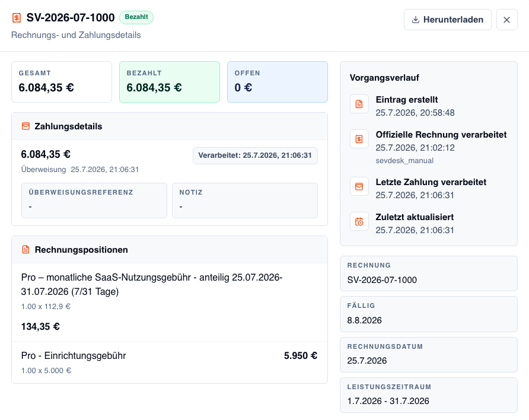Click the 1.00 x 5.000 € quantity text
The width and height of the screenshot is (529, 420).
(x=46, y=370)
